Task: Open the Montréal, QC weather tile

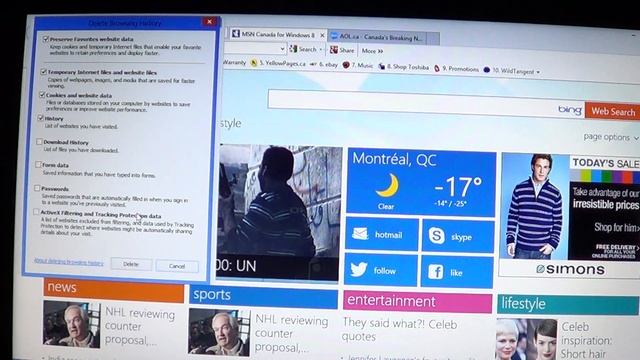Action: pyautogui.click(x=421, y=182)
